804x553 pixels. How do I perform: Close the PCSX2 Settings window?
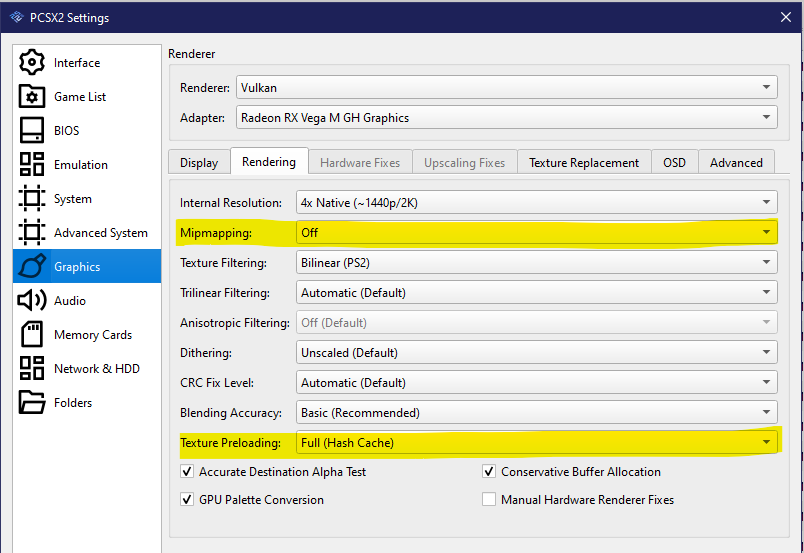(x=786, y=17)
